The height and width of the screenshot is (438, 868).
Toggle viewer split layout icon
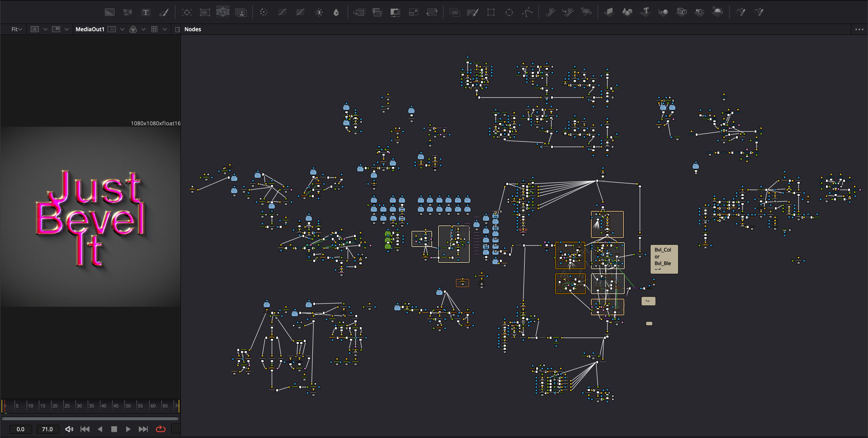pos(56,29)
